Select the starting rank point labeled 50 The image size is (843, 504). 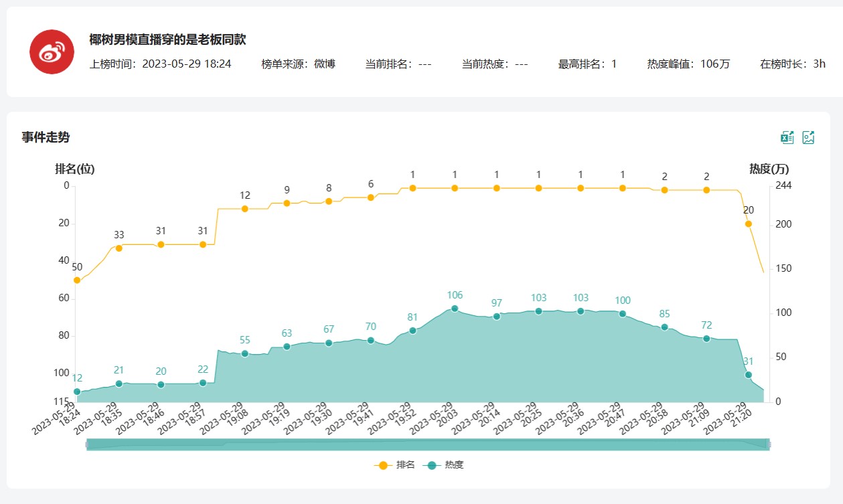[x=77, y=280]
